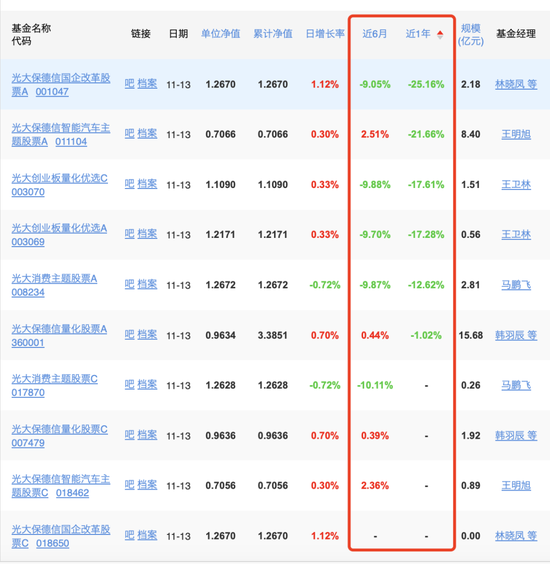Select the 3.3851 cumulative net value
Screen dimensions: 550x564
coord(273,336)
